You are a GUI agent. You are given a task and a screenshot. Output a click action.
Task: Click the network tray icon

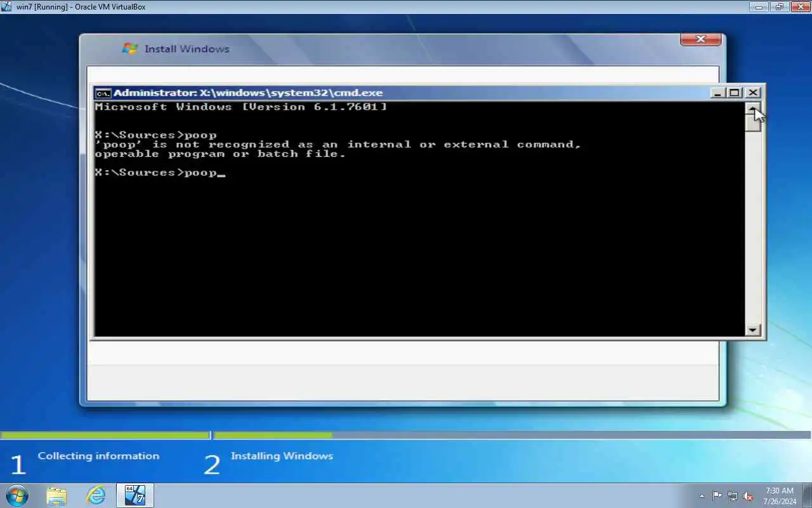click(733, 496)
